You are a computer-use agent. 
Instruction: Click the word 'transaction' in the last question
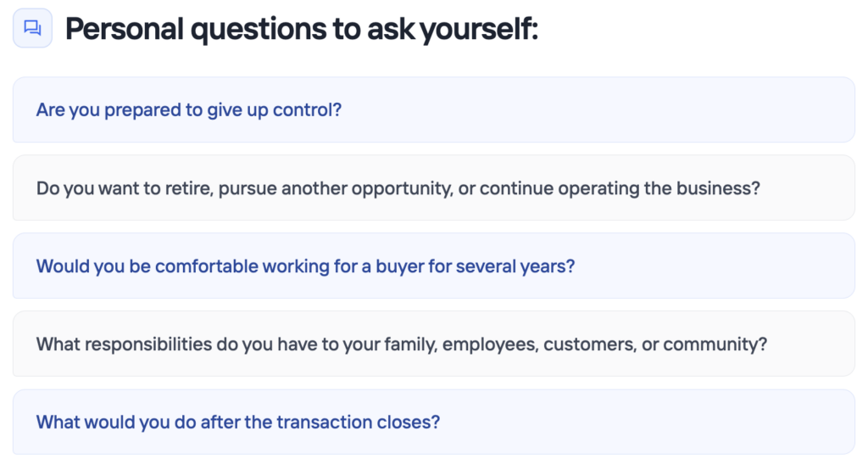point(325,422)
